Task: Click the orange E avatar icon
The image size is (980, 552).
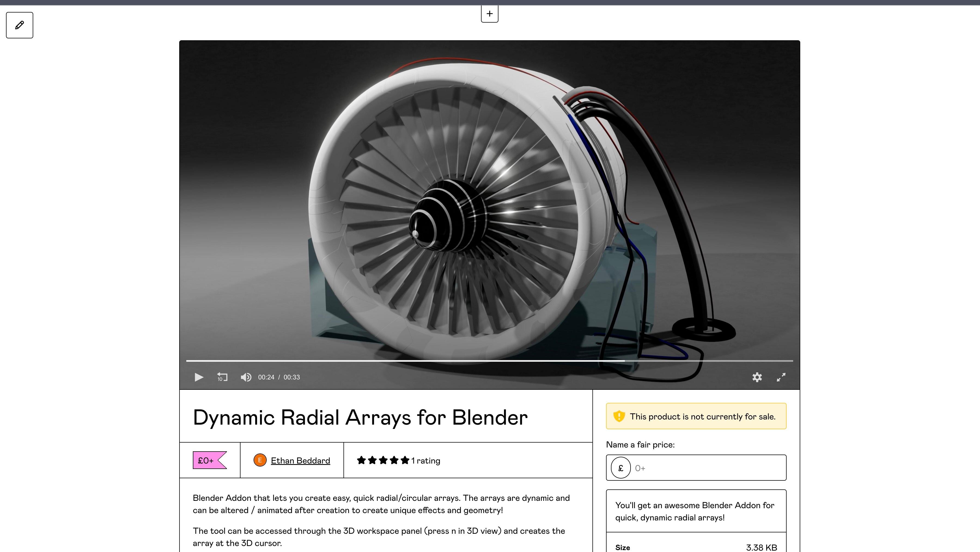Action: [260, 460]
